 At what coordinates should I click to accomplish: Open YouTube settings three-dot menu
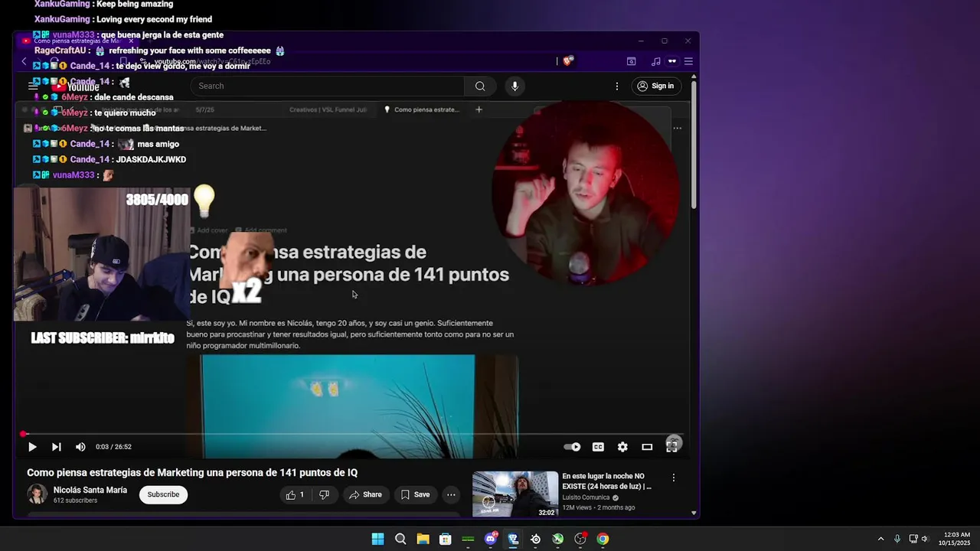pyautogui.click(x=616, y=86)
